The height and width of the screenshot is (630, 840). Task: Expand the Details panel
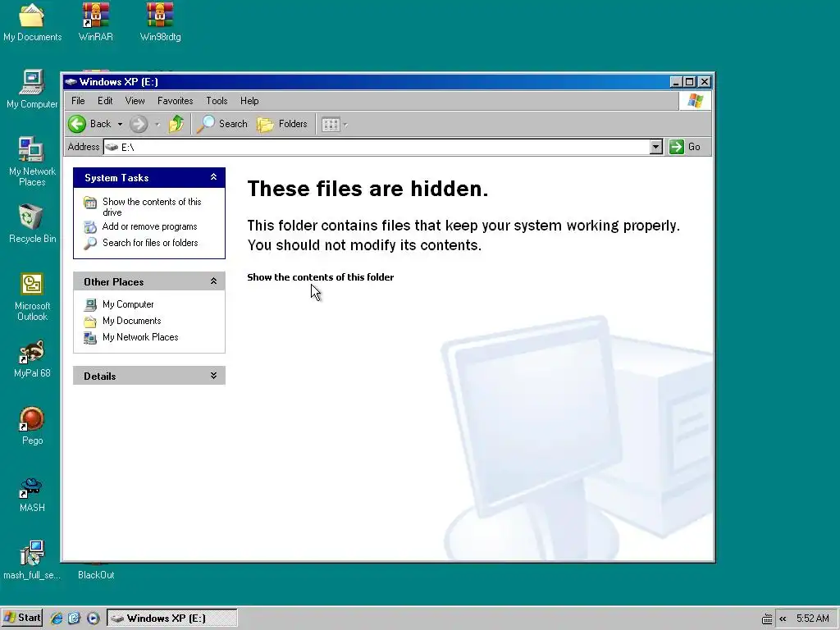click(x=213, y=376)
